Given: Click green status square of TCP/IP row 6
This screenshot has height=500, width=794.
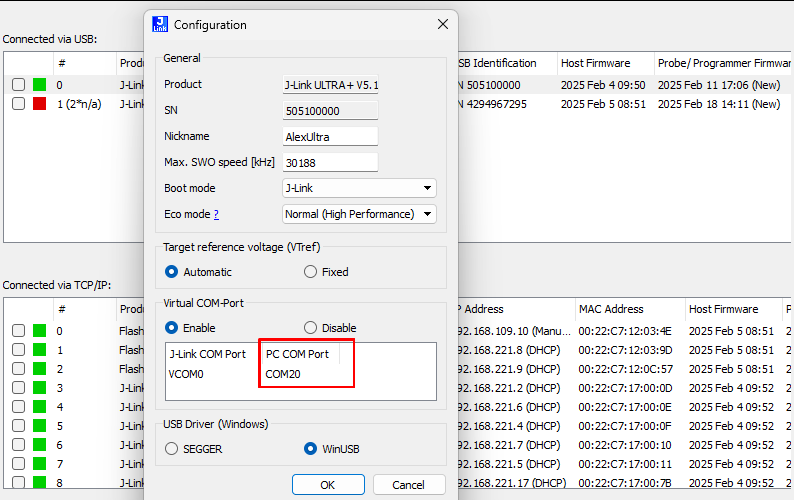Looking at the screenshot, I should pyautogui.click(x=39, y=445).
